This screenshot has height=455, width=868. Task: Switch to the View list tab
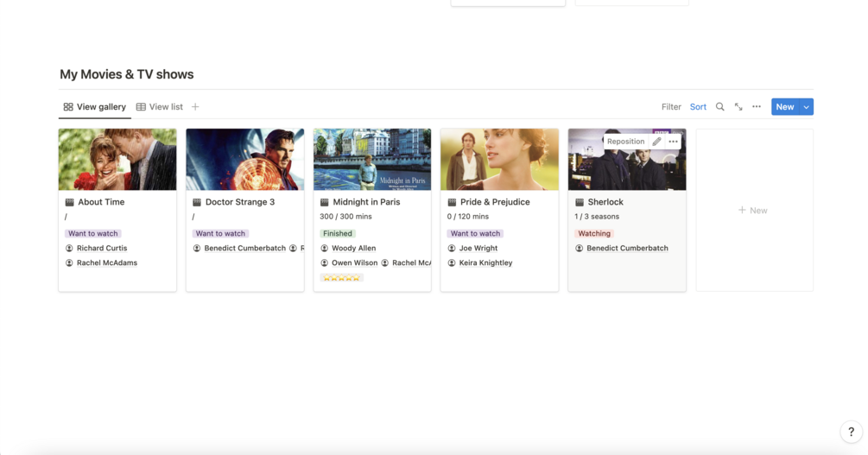point(160,107)
